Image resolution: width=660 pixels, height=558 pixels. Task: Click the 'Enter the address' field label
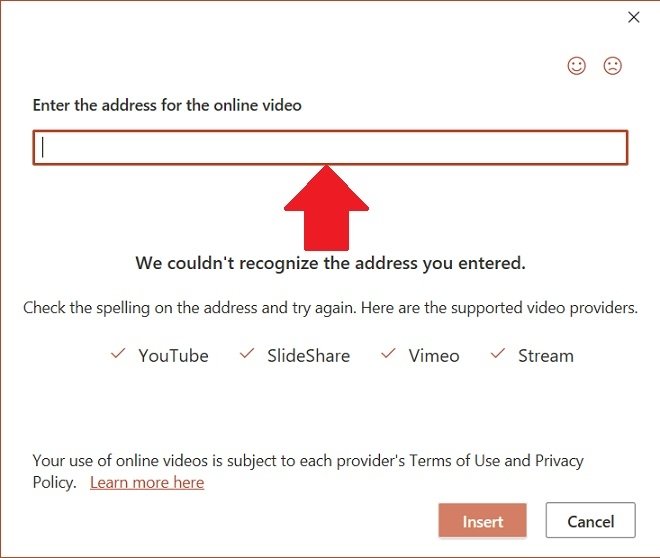(167, 105)
